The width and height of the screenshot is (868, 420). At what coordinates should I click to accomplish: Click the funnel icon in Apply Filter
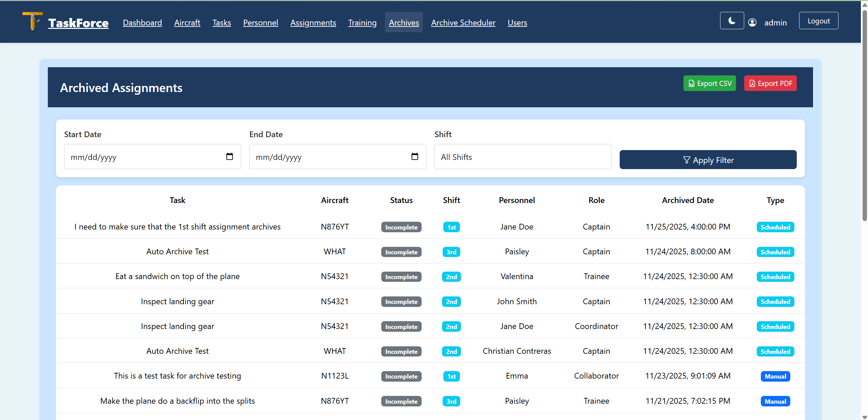coord(686,160)
